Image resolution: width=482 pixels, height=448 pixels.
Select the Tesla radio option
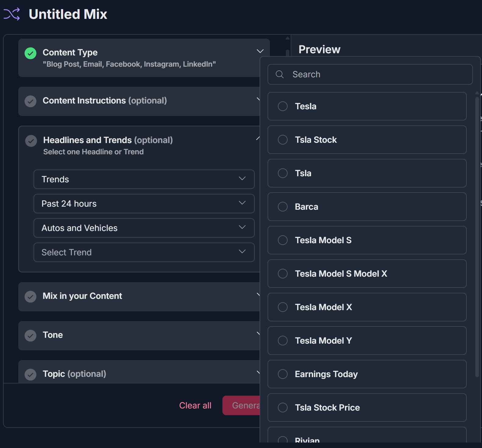click(x=283, y=106)
